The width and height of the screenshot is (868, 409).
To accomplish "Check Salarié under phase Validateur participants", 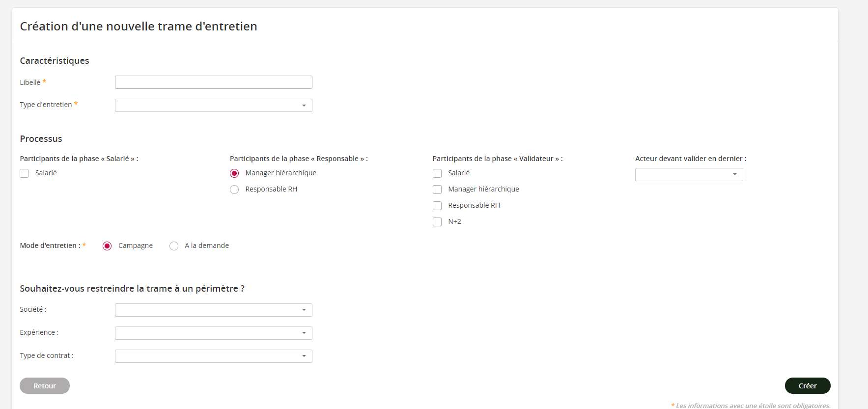I will point(437,173).
